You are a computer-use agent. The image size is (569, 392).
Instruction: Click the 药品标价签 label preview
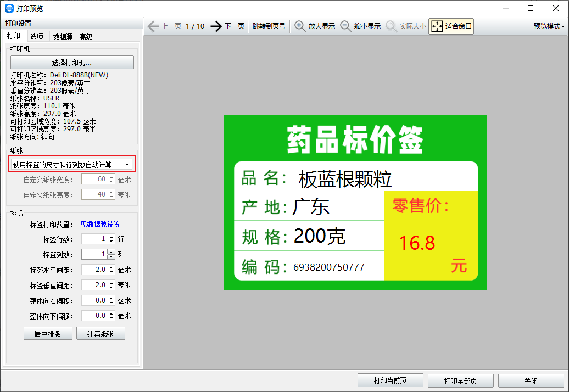pos(355,203)
